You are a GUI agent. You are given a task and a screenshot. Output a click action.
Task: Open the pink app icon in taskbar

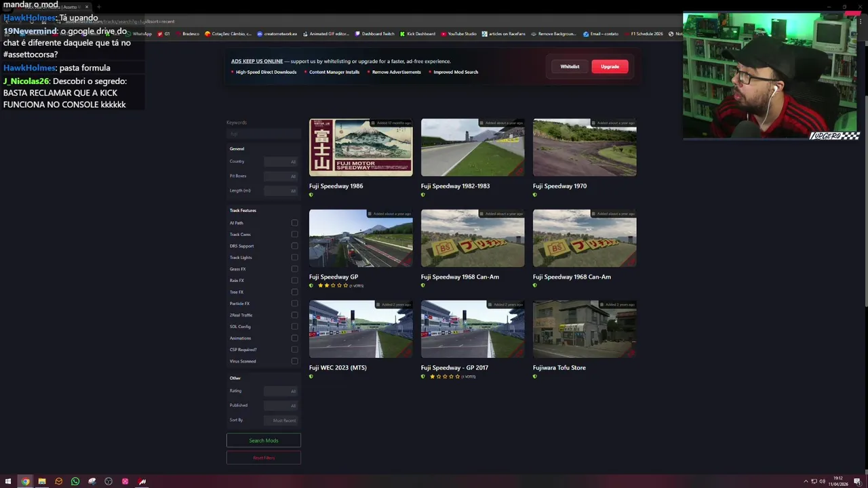point(125,481)
